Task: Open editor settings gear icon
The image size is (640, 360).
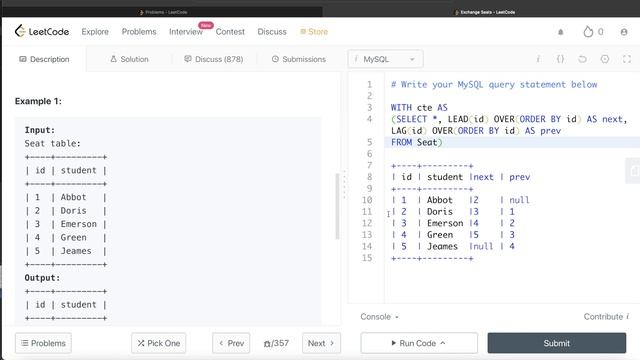Action: (x=604, y=59)
